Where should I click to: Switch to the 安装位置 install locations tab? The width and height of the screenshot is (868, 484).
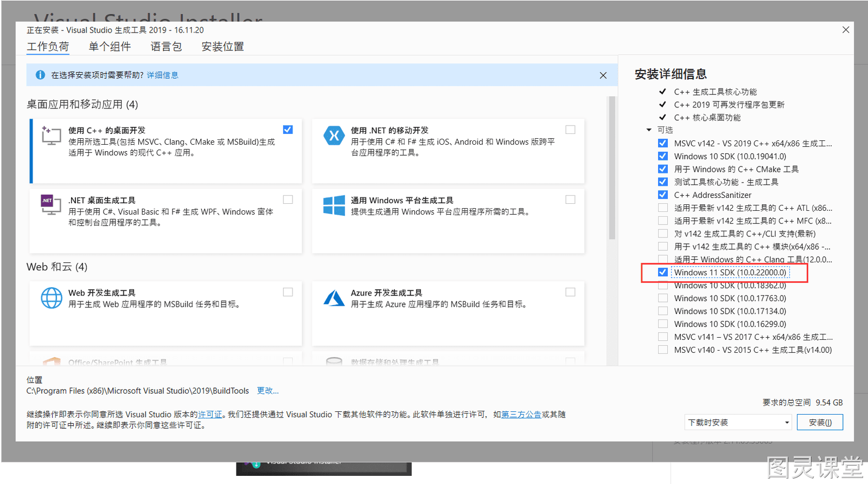222,47
